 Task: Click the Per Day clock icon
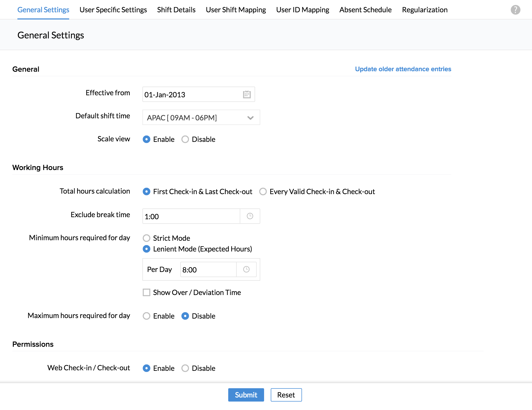tap(246, 269)
